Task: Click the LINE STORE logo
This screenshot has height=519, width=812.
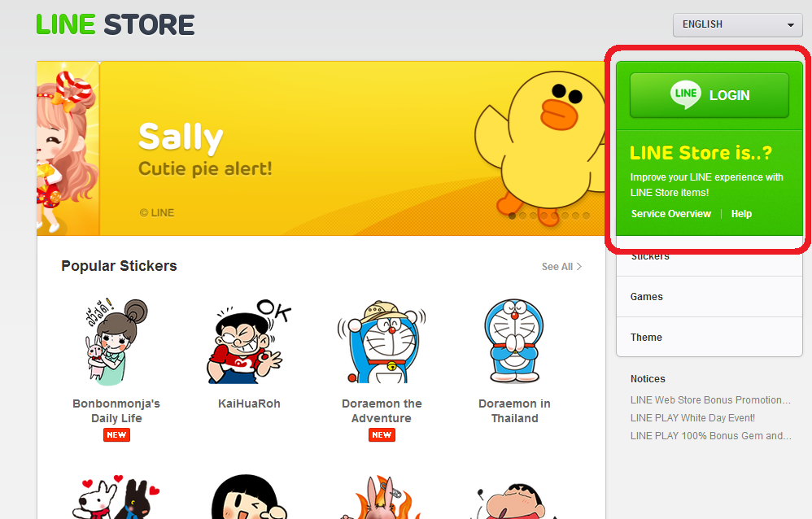Action: [116, 24]
